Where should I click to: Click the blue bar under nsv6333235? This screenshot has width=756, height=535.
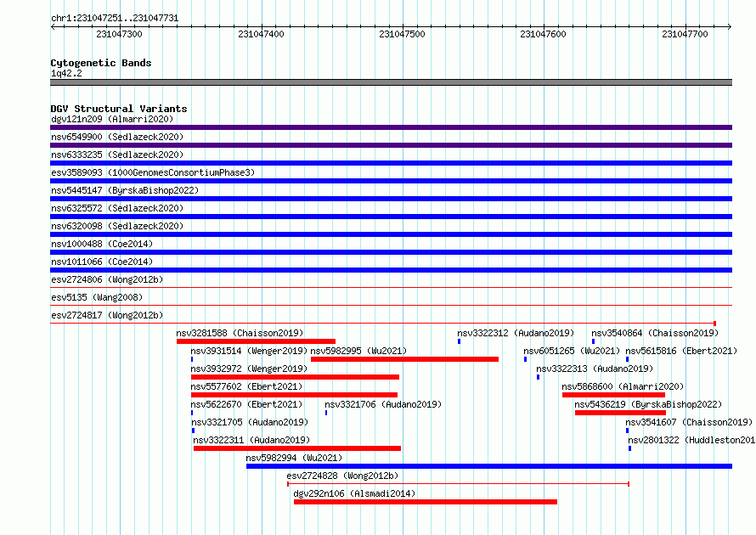(x=391, y=163)
